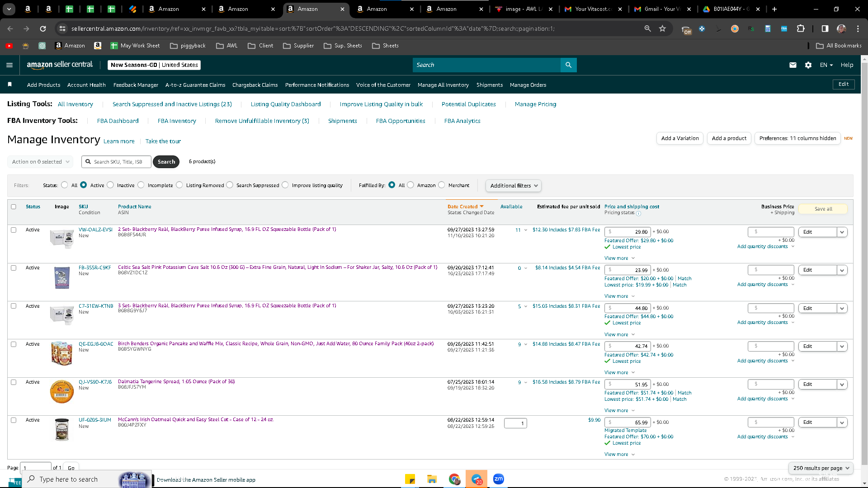
Task: Open the sticky notes taskbar icon
Action: [x=410, y=479]
